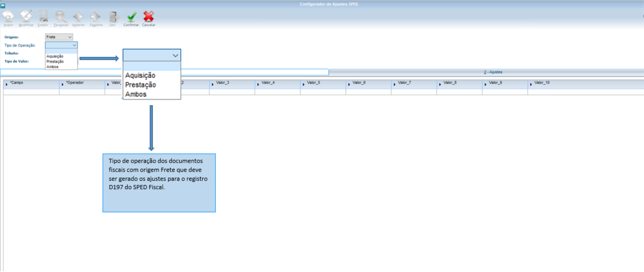This screenshot has width=644, height=272.
Task: Choose Aquisição in the small Tipo de Operação list
Action: (55, 56)
